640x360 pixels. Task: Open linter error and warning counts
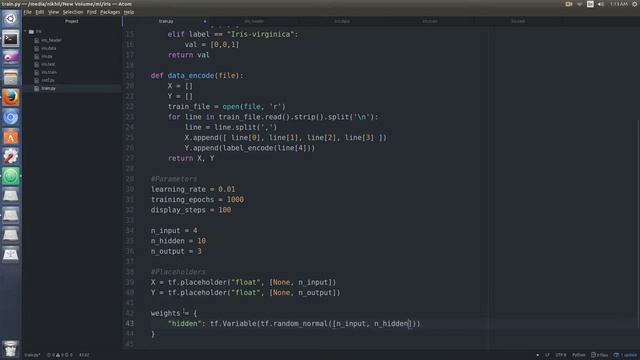[60, 355]
